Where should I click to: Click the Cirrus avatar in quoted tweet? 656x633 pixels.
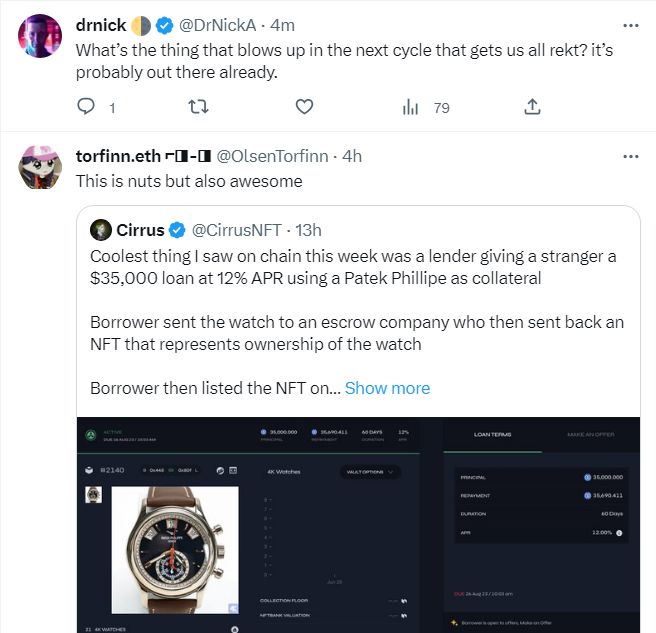pos(100,231)
